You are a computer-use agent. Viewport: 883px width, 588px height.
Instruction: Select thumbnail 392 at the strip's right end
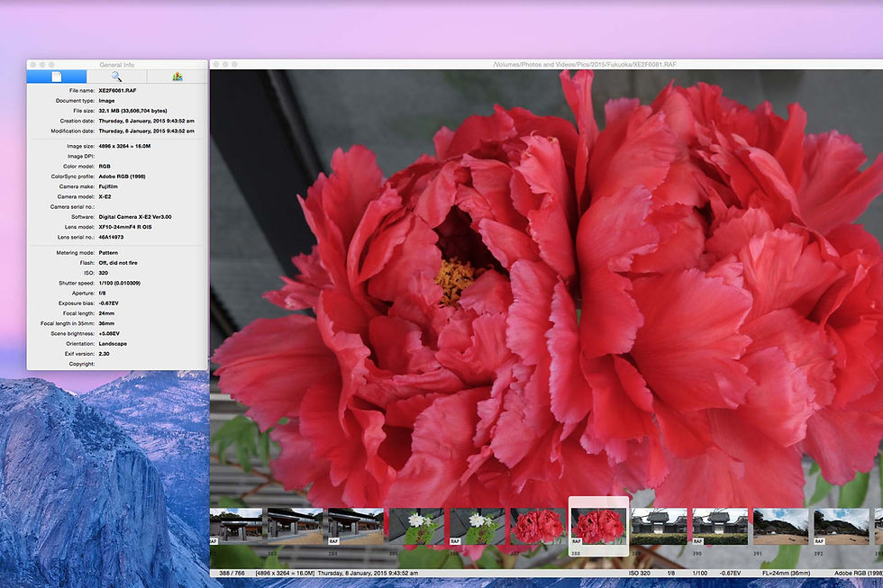[x=841, y=526]
